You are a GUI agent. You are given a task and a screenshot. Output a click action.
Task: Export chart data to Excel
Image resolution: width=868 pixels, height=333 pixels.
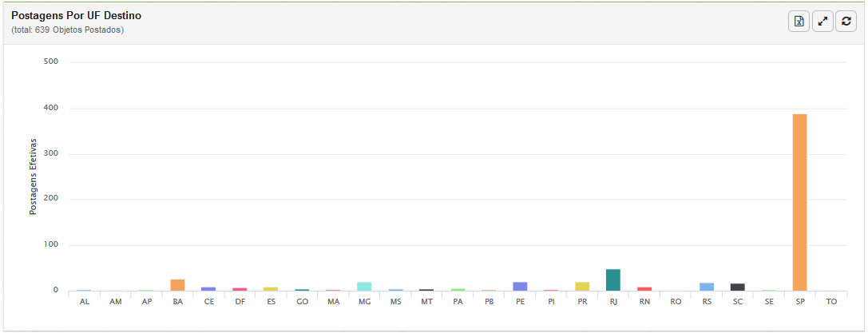point(799,22)
